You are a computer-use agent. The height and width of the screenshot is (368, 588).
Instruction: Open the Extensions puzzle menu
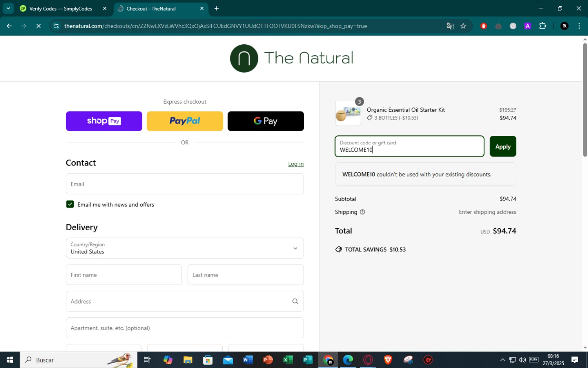(x=543, y=26)
